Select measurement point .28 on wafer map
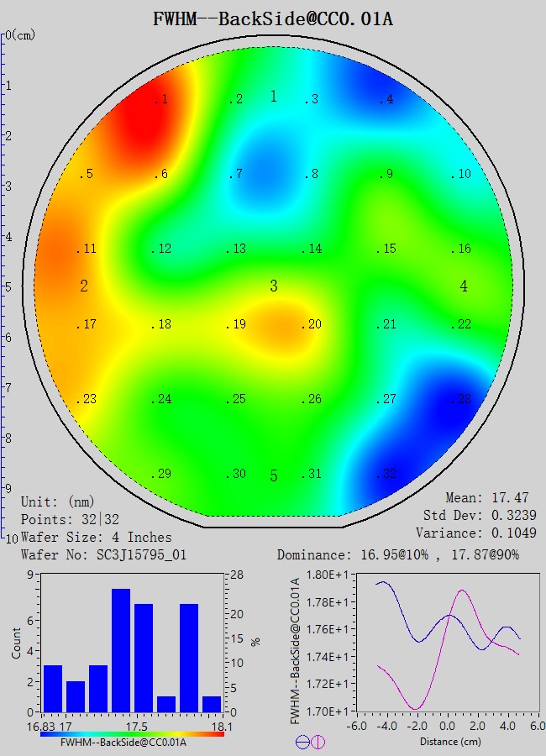Viewport: 546px width, 756px height. pyautogui.click(x=461, y=399)
